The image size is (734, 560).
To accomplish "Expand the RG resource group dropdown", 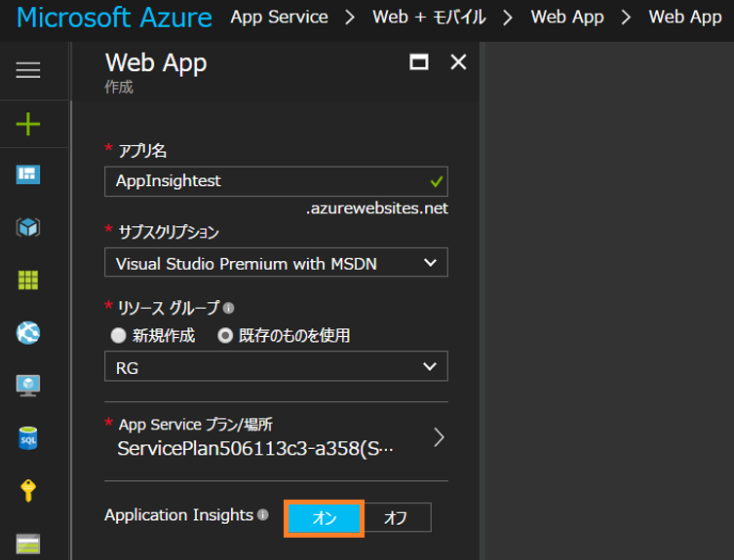I will click(276, 367).
